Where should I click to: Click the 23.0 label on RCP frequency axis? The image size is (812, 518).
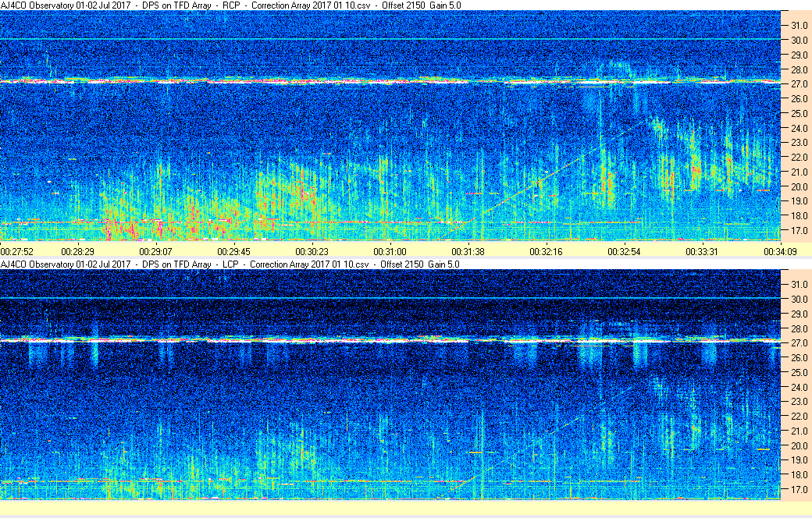pos(799,142)
